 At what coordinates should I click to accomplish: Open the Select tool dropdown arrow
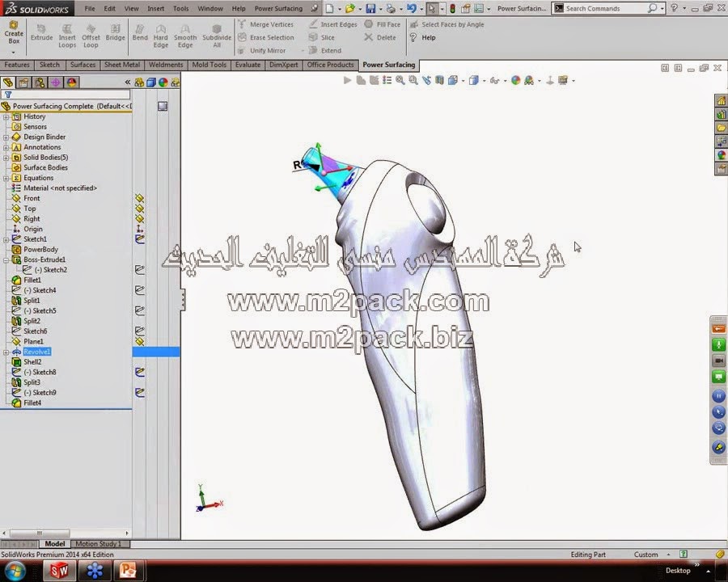point(442,9)
